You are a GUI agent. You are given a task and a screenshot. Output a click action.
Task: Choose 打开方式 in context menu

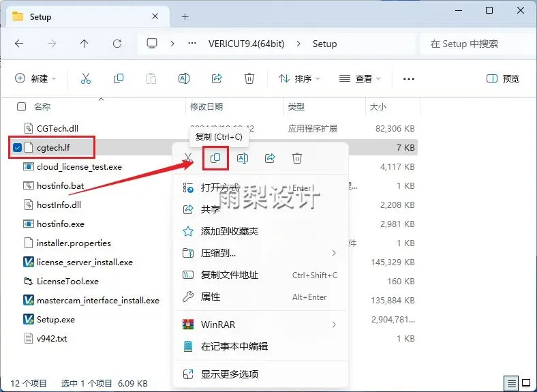[260, 187]
